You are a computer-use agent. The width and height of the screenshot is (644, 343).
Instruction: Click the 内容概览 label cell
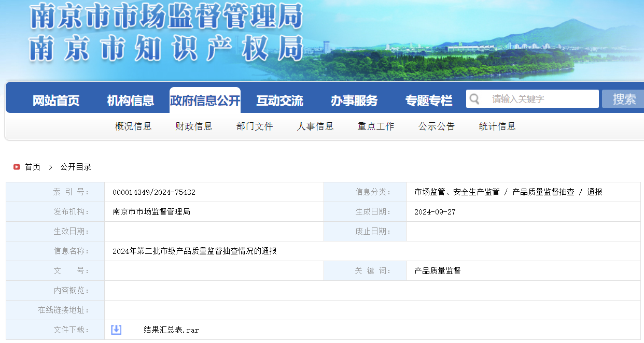55,291
